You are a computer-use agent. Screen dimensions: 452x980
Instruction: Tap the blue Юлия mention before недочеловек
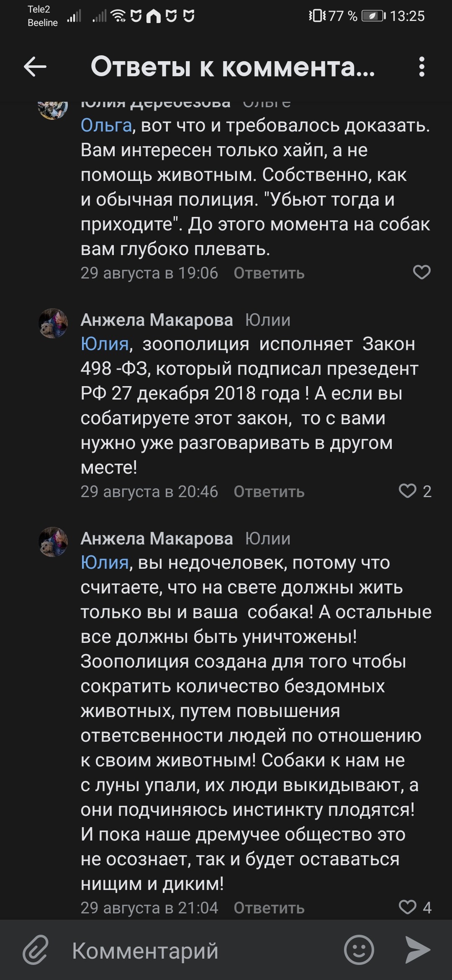105,562
